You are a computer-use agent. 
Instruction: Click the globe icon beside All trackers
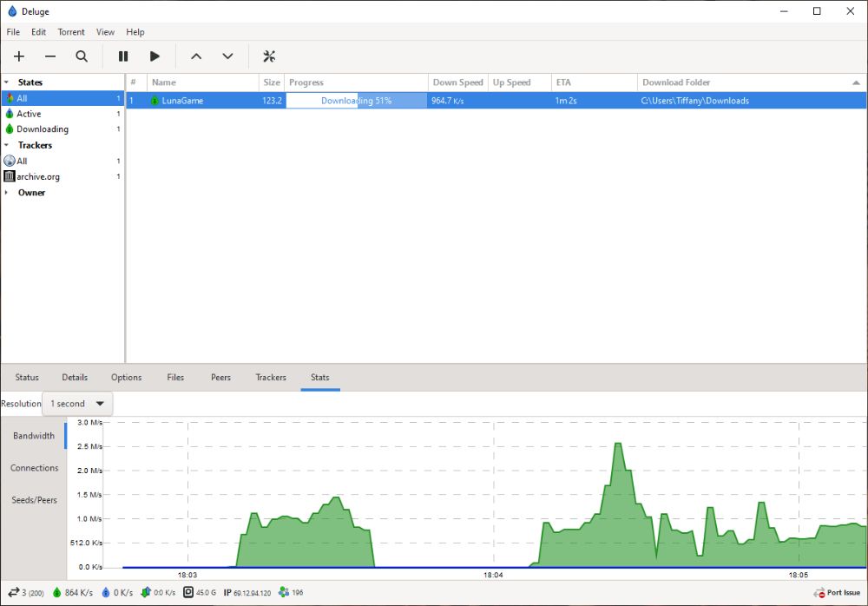(10, 161)
